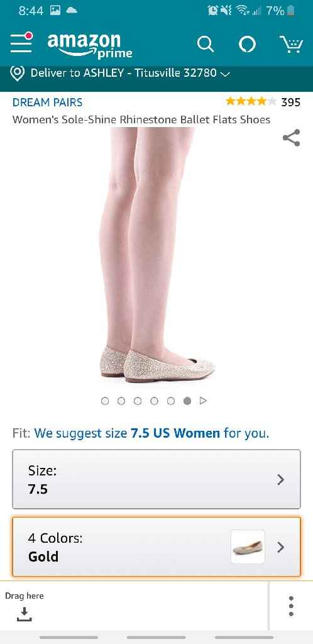Share this product via share icon
This screenshot has height=644, width=313.
tap(291, 138)
